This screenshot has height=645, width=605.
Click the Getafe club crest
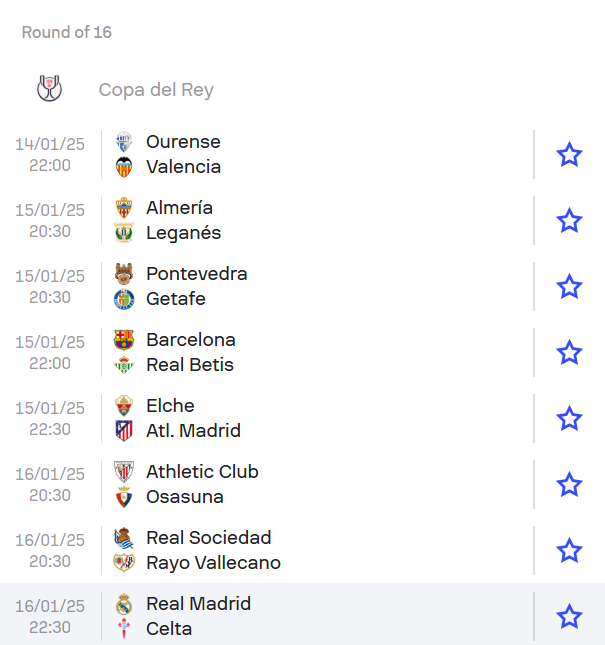[124, 299]
